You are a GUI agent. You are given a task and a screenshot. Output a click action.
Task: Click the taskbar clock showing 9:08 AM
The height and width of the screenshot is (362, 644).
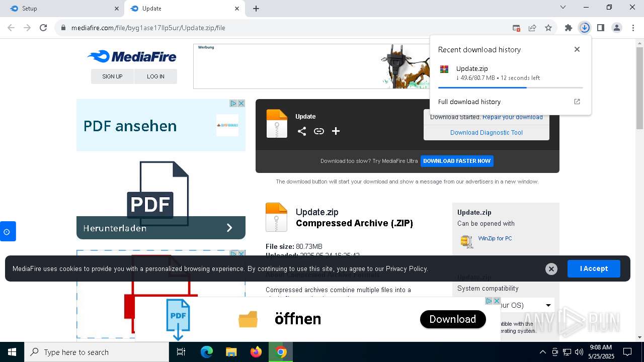(x=600, y=352)
